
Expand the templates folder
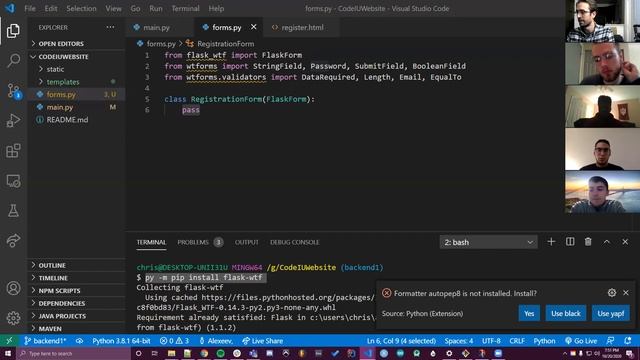tap(76, 82)
